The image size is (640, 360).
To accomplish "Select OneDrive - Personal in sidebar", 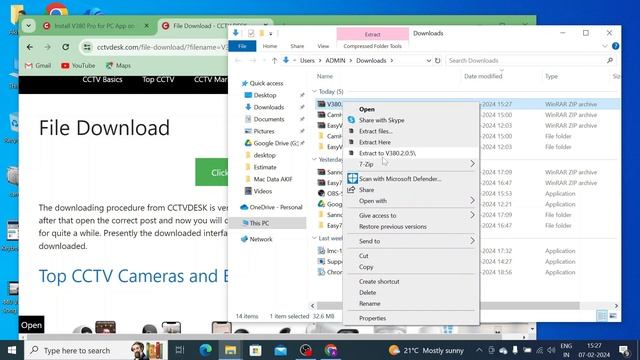I will [x=276, y=207].
